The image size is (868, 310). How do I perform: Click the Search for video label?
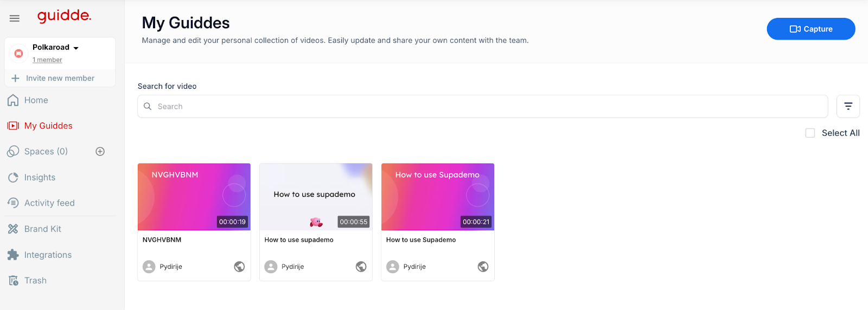pyautogui.click(x=167, y=86)
